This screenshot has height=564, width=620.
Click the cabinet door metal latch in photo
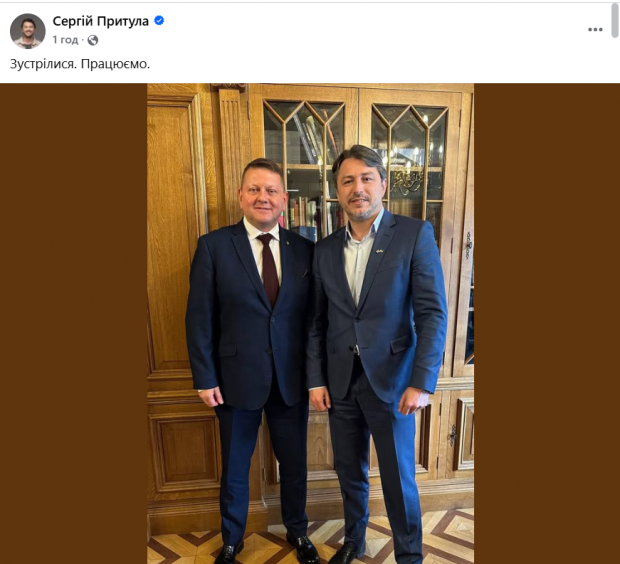[x=469, y=245]
